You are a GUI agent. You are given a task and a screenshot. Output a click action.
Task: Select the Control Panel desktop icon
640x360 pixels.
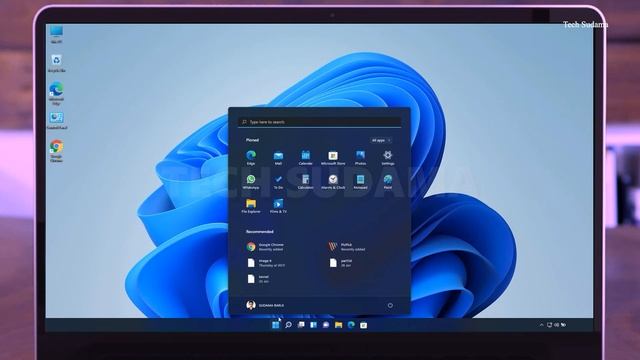pyautogui.click(x=56, y=121)
